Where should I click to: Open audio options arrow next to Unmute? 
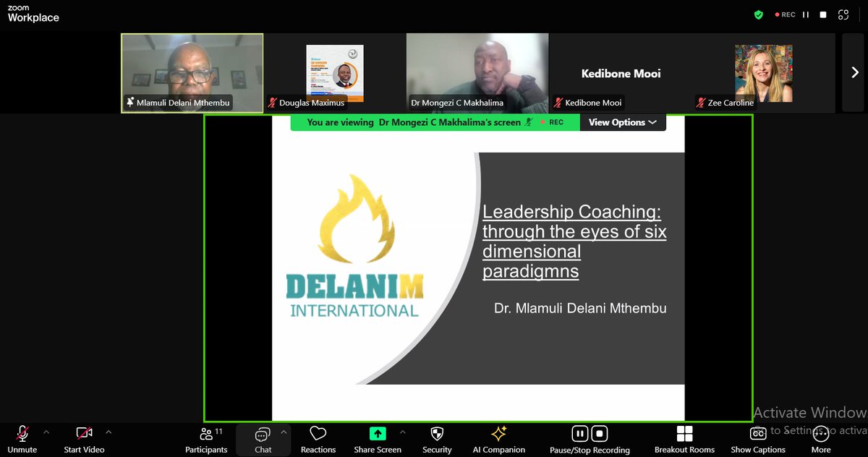(46, 432)
